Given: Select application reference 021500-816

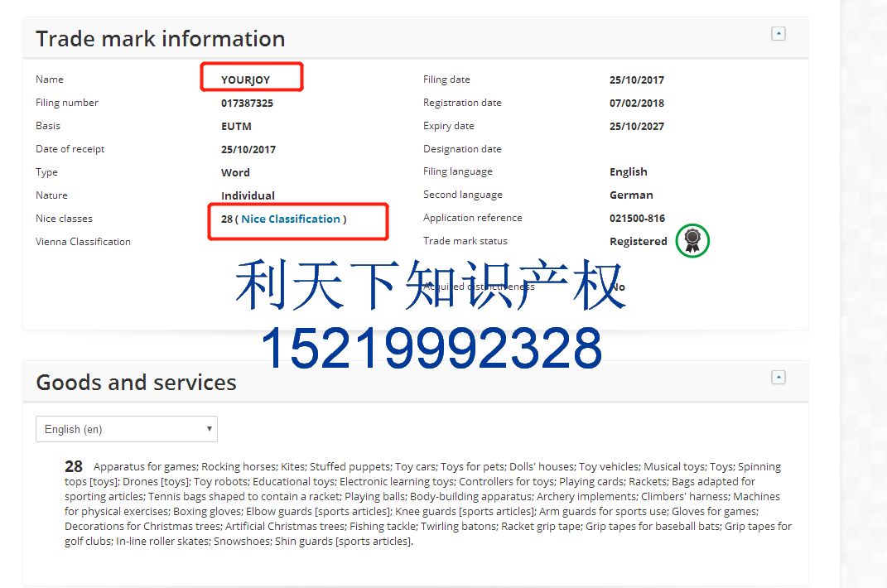Looking at the screenshot, I should [x=638, y=219].
